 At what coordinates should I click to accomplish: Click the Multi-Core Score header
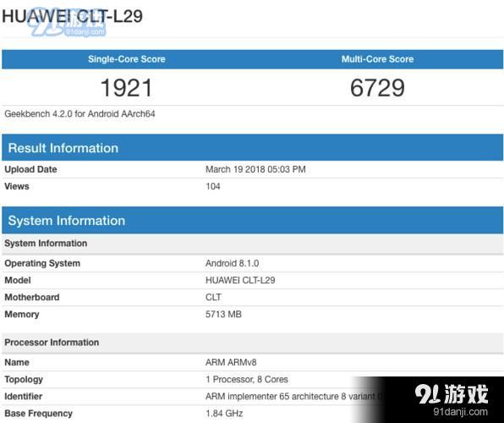pyautogui.click(x=377, y=59)
